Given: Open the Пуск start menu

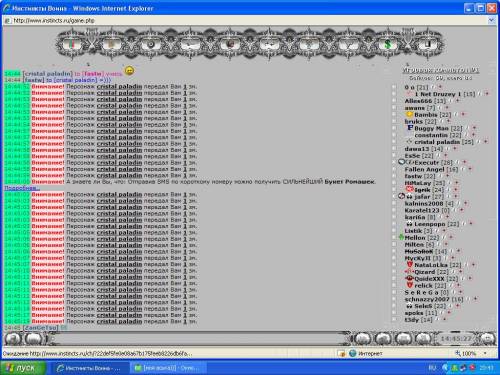Looking at the screenshot, I should (x=23, y=368).
